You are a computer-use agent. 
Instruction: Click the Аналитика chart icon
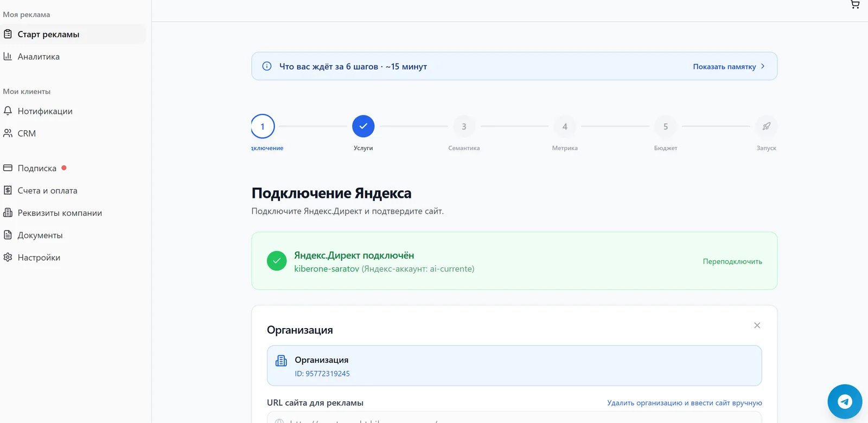(8, 56)
